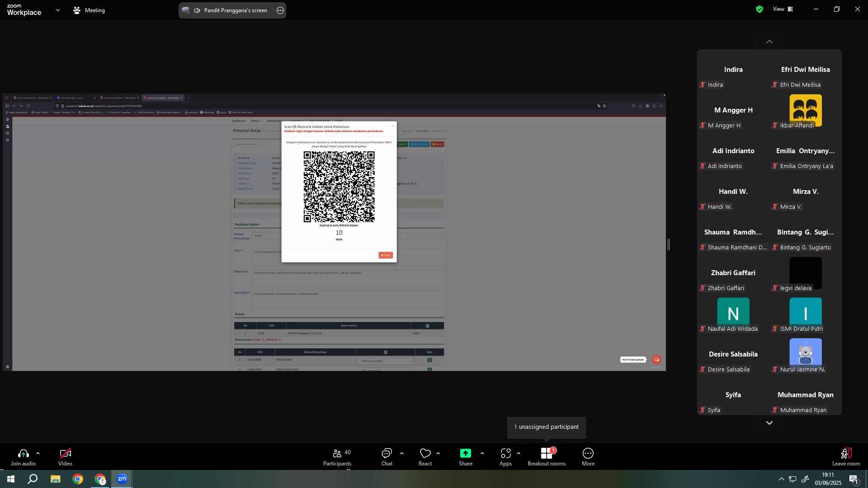This screenshot has width=868, height=488.
Task: Click the gallery panel resize handle
Action: pyautogui.click(x=669, y=244)
